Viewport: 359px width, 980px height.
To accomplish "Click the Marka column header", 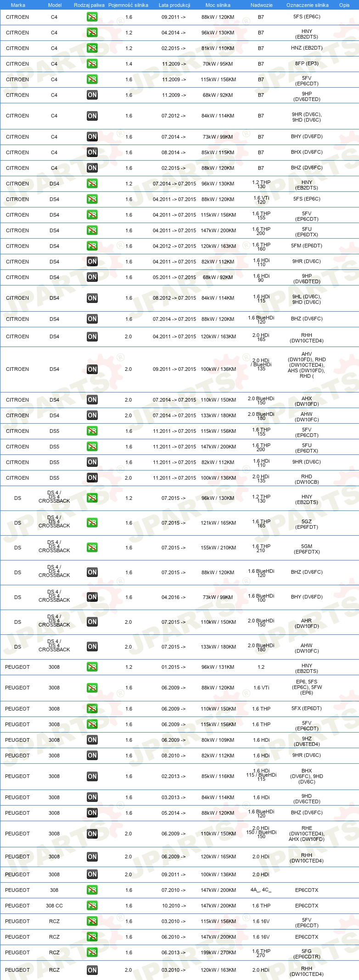I will [x=18, y=5].
